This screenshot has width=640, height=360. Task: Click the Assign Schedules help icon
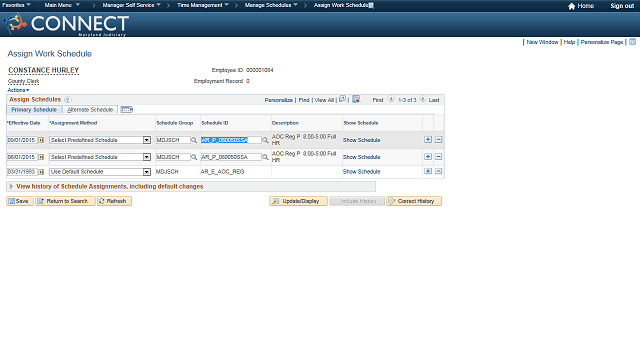[x=68, y=100]
